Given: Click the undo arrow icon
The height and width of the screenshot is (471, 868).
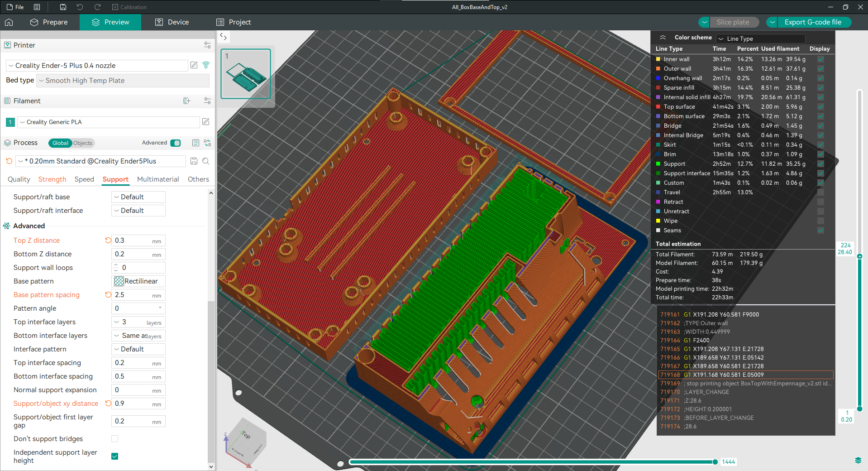Looking at the screenshot, I should [80, 7].
